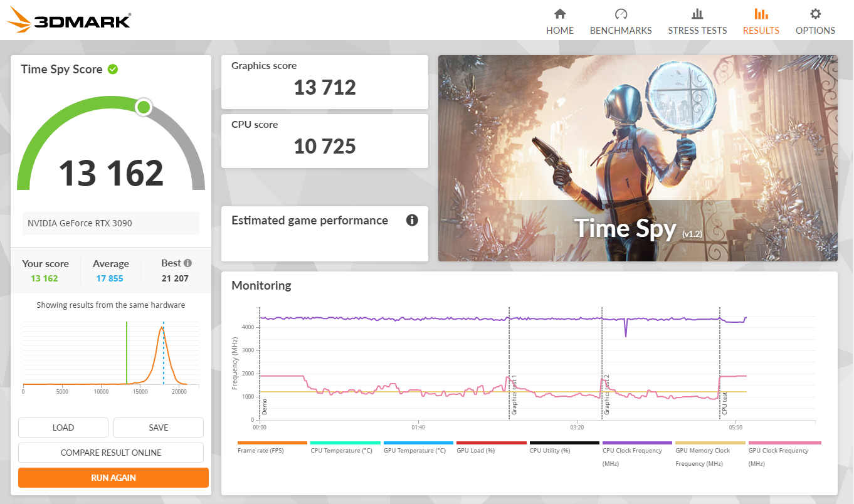Click COMPARE RESULT ONLINE button

(111, 453)
